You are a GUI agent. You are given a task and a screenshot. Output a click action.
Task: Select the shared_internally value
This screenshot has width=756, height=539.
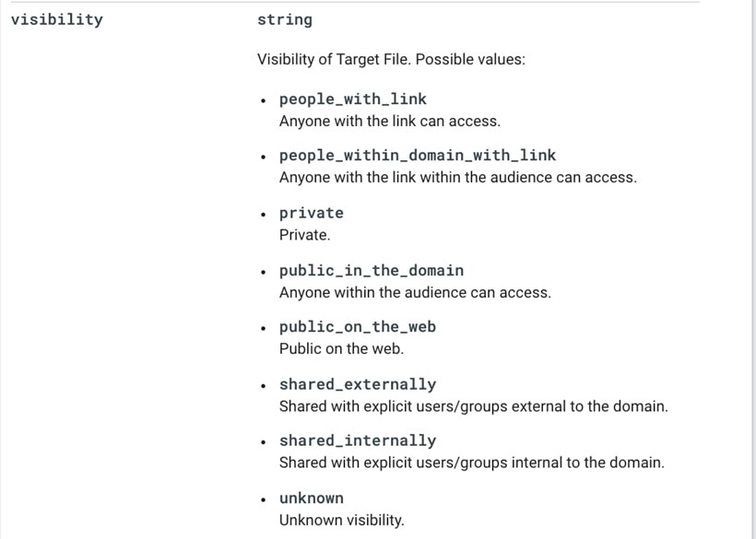358,441
